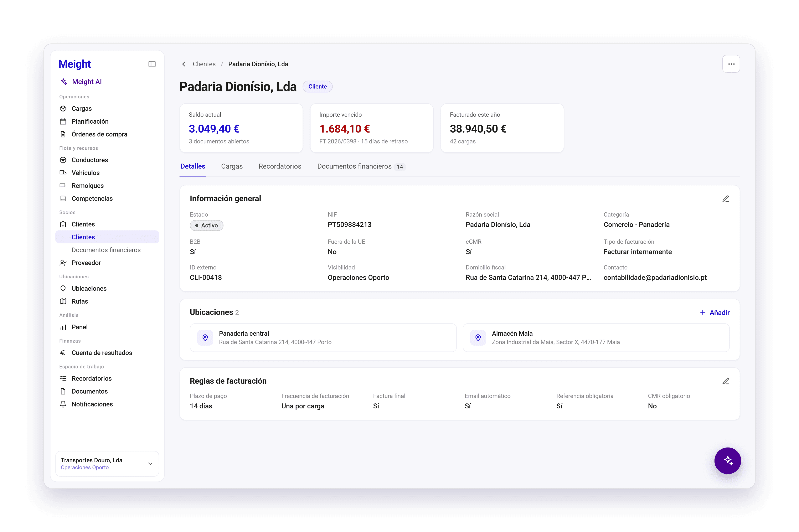799x532 pixels.
Task: Open Cuenta de resultados in sidebar
Action: pyautogui.click(x=107, y=353)
